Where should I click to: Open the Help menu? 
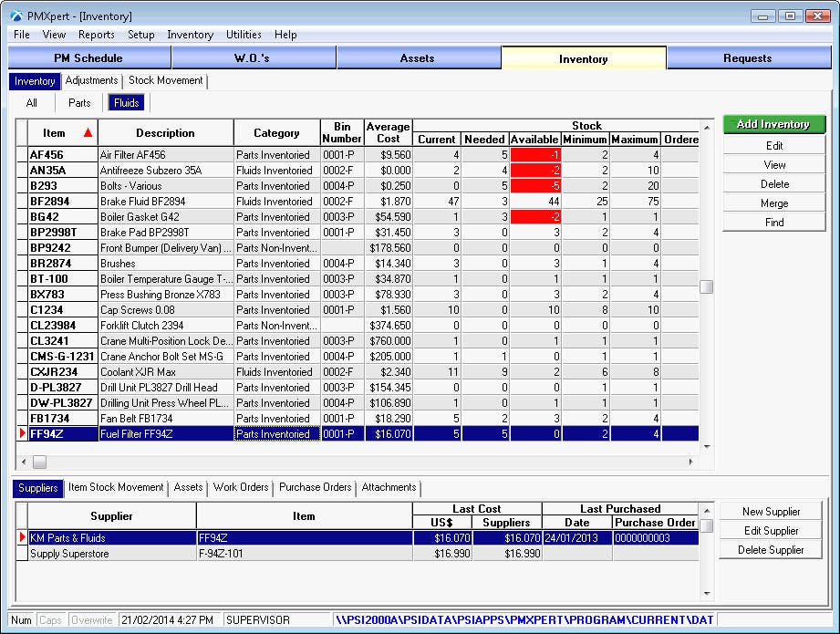[x=285, y=35]
